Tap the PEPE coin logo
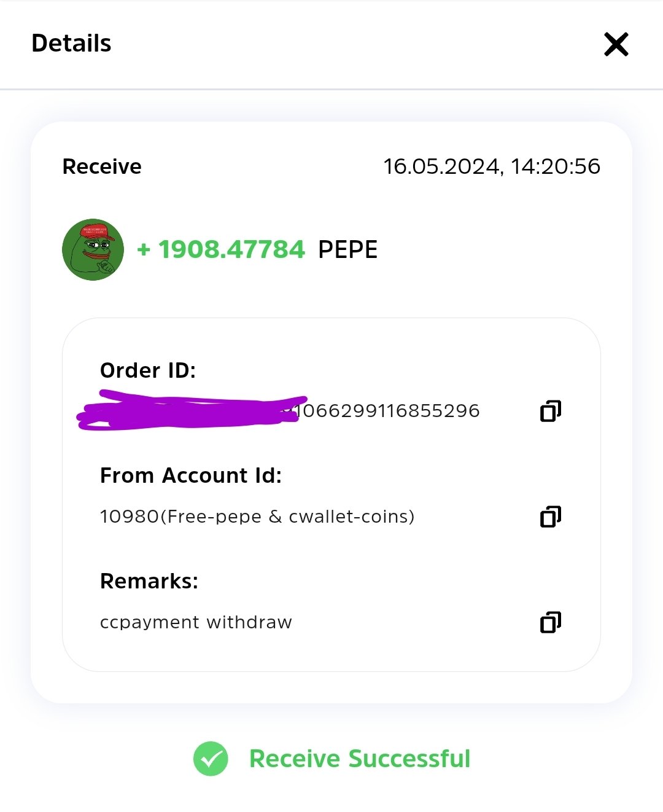The height and width of the screenshot is (812, 663). point(93,249)
